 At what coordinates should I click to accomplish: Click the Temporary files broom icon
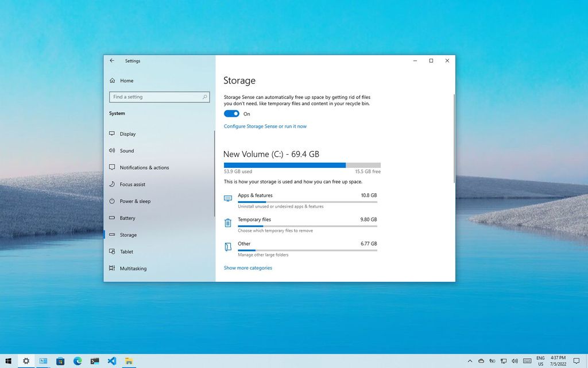tap(229, 223)
